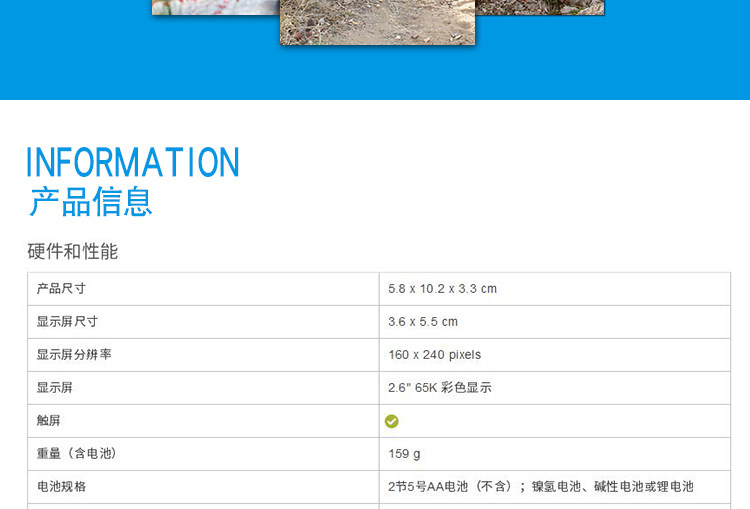Open the right photo thumbnail
Viewport: 750px width, 509px height.
(540, 7)
